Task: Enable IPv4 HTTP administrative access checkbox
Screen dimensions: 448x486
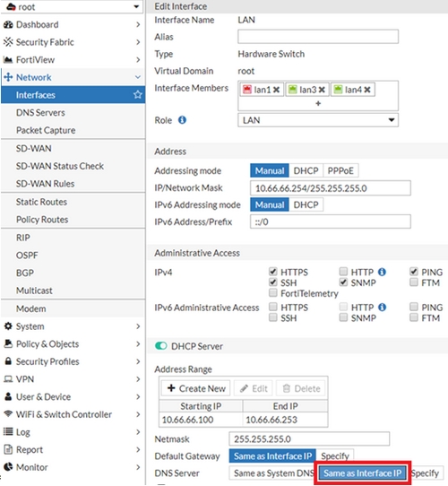Action: click(x=343, y=272)
